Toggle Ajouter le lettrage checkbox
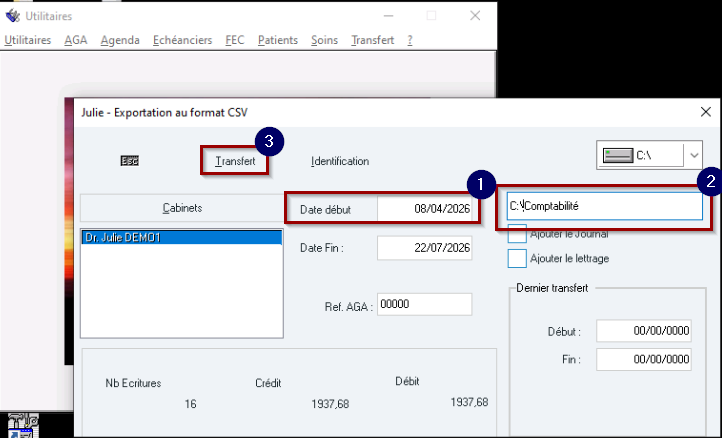 click(517, 258)
